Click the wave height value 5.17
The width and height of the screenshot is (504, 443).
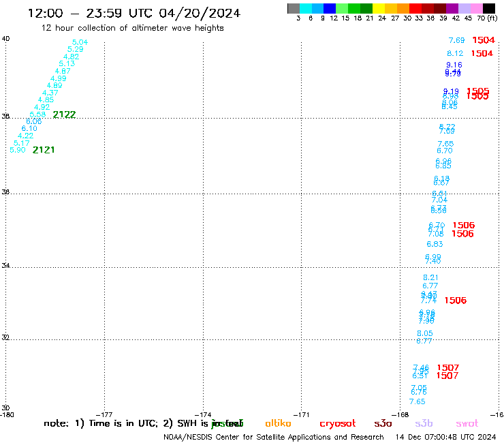(x=22, y=143)
